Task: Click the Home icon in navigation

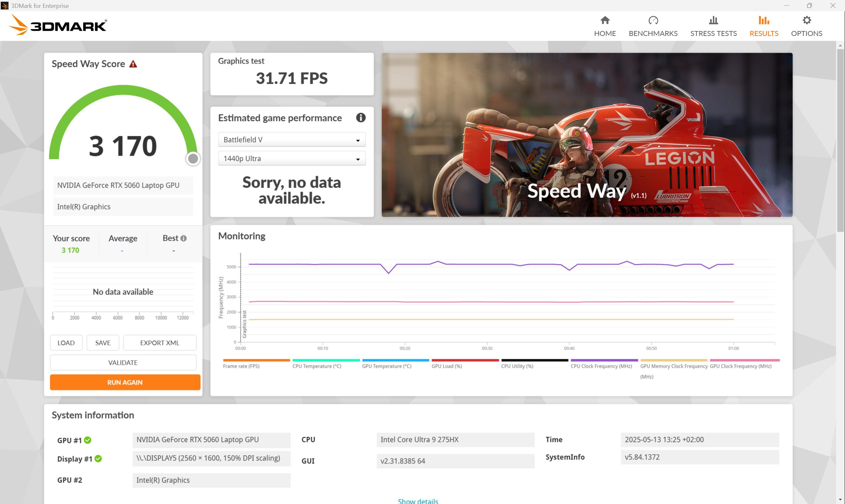Action: (x=605, y=20)
